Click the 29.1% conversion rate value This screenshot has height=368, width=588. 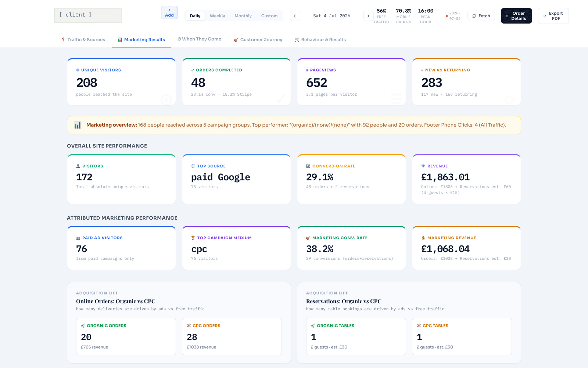tap(320, 177)
